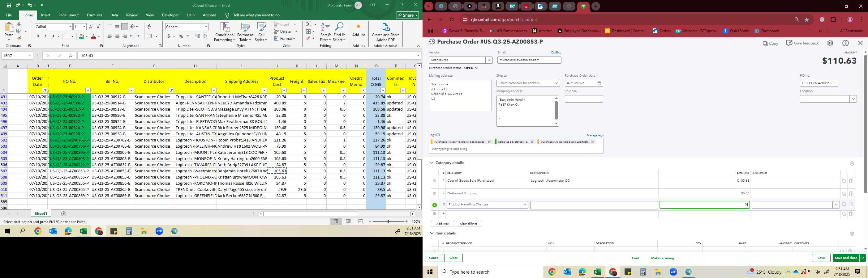Open the General number format dropdown
The width and height of the screenshot is (868, 278).
click(206, 27)
